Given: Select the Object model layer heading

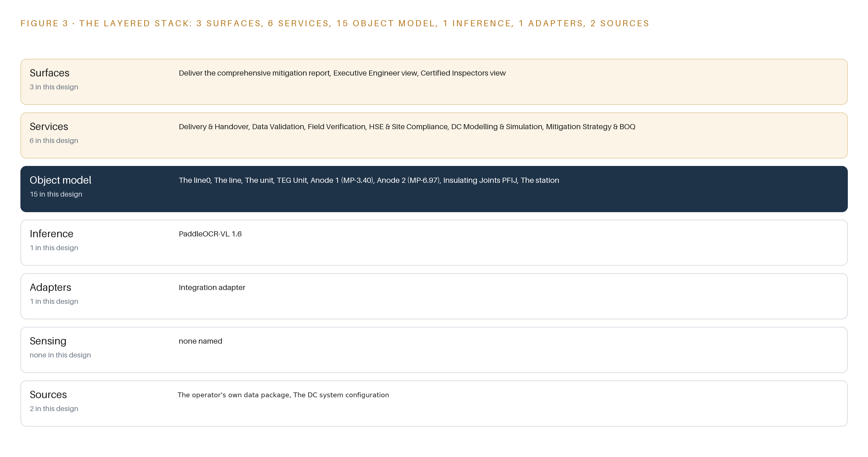Looking at the screenshot, I should tap(60, 180).
